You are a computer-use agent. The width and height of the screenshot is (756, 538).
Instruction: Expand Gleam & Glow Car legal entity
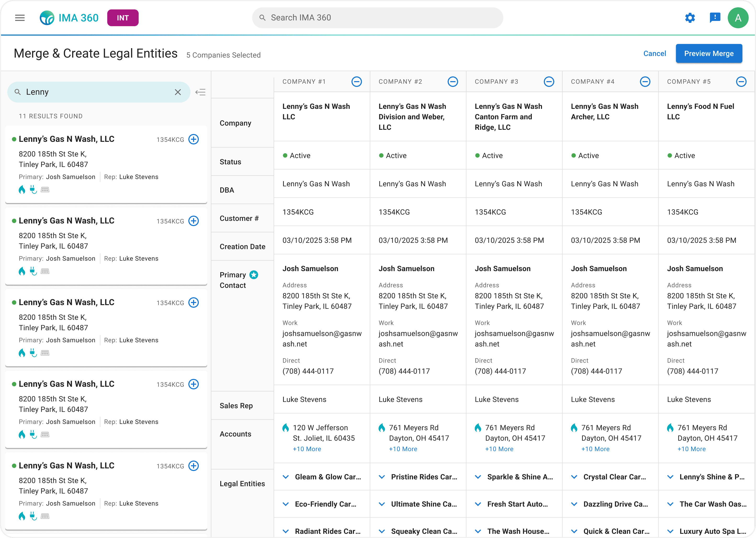[285, 477]
